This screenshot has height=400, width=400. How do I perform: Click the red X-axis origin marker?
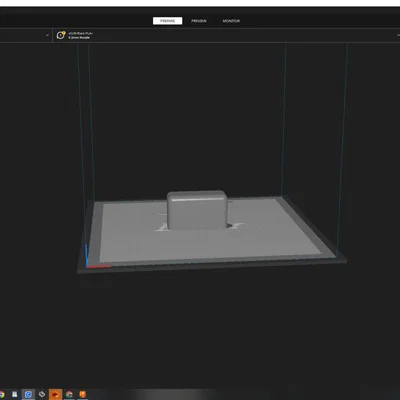click(99, 266)
